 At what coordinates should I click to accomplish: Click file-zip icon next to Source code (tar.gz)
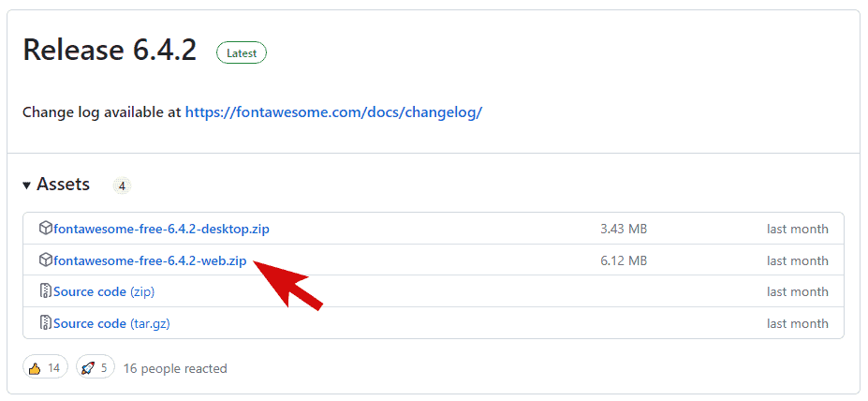coord(45,323)
